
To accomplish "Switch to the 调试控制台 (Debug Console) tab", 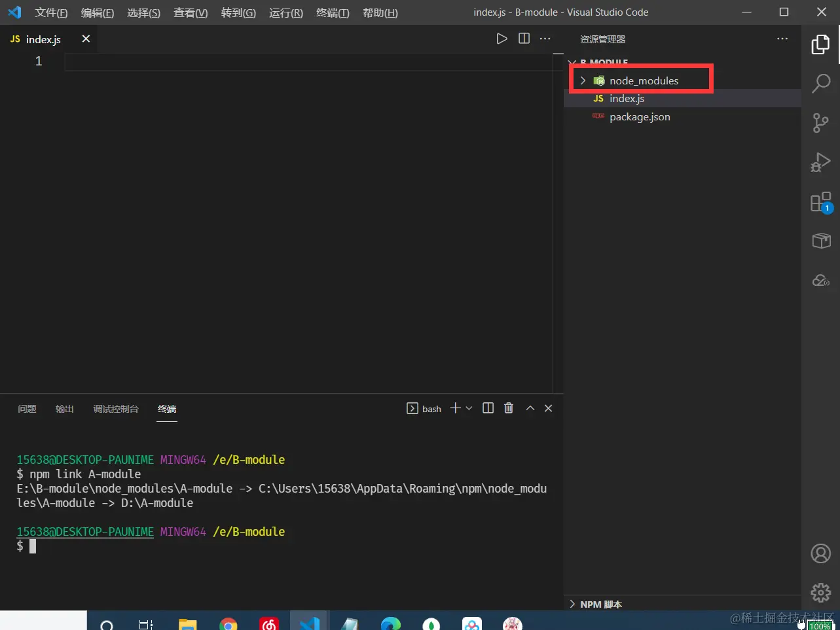I will (x=116, y=409).
